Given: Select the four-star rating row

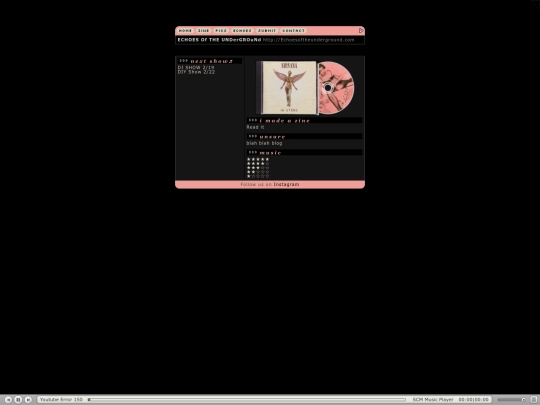Looking at the screenshot, I should click(258, 164).
